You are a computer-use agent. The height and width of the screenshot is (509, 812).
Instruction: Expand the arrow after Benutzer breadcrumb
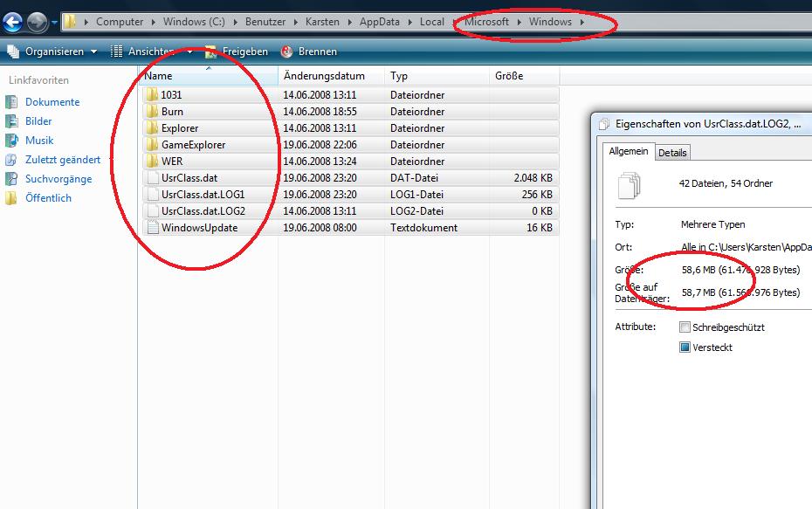(x=296, y=23)
